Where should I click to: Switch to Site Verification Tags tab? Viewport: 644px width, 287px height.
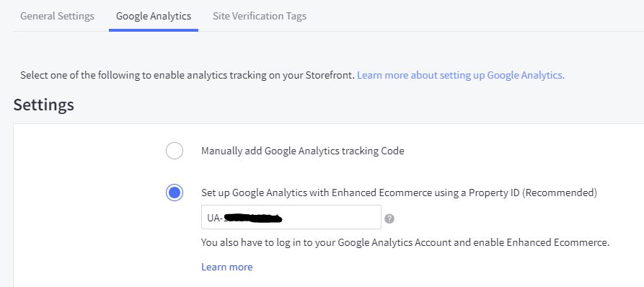[x=260, y=16]
